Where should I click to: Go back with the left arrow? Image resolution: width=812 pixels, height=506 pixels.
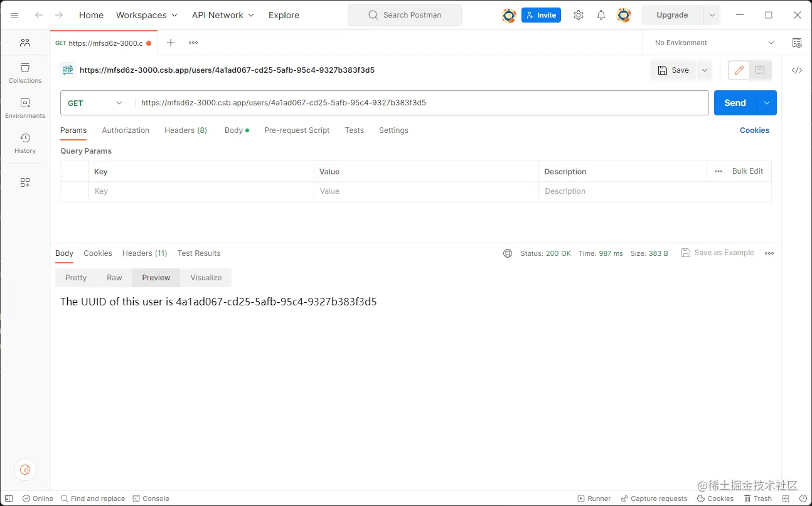[39, 15]
